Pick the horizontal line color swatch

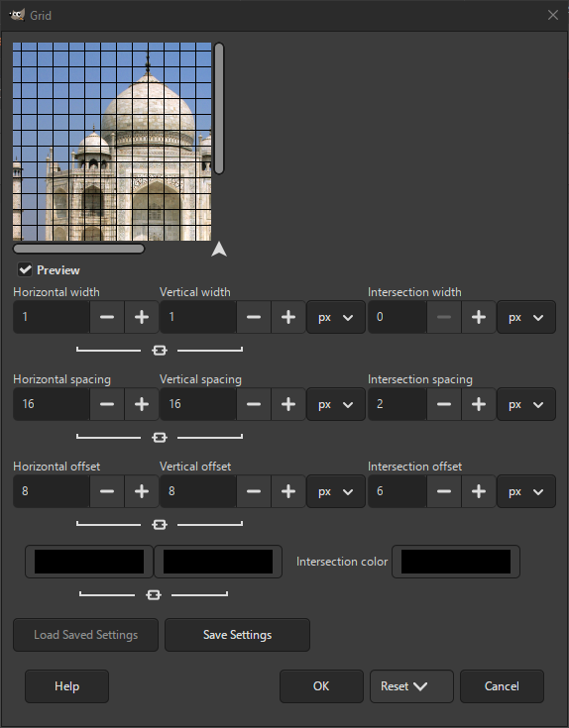point(88,562)
